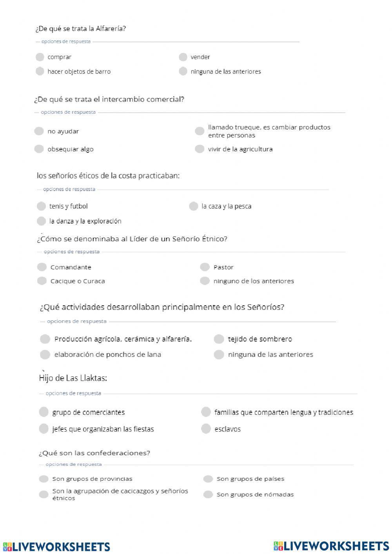Choose 'comprar' for the Alfarería question
The width and height of the screenshot is (392, 554).
click(40, 57)
